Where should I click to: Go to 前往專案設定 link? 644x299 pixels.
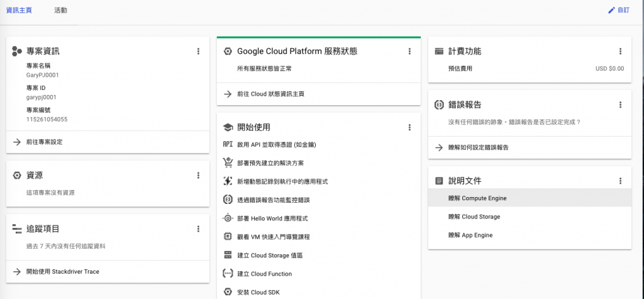(44, 142)
